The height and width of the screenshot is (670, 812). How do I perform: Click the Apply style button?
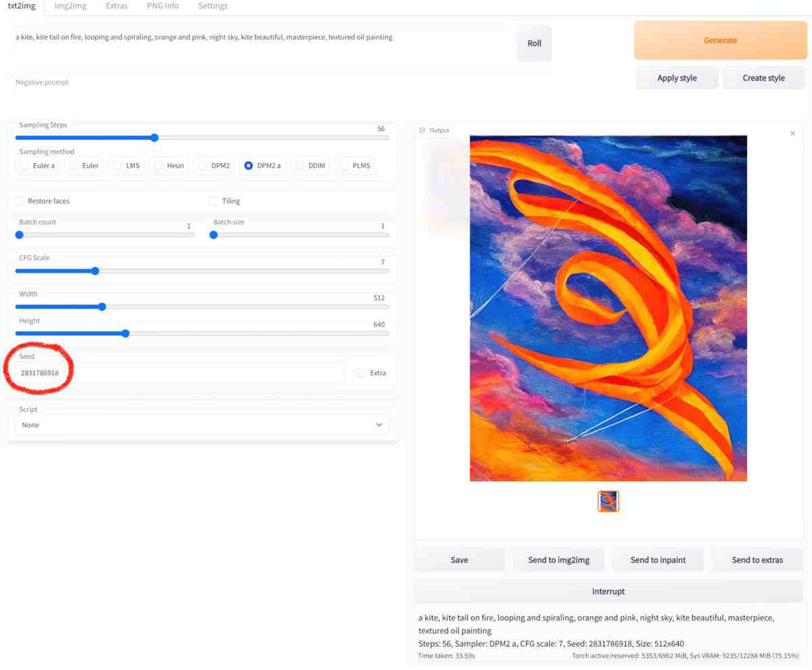[677, 78]
